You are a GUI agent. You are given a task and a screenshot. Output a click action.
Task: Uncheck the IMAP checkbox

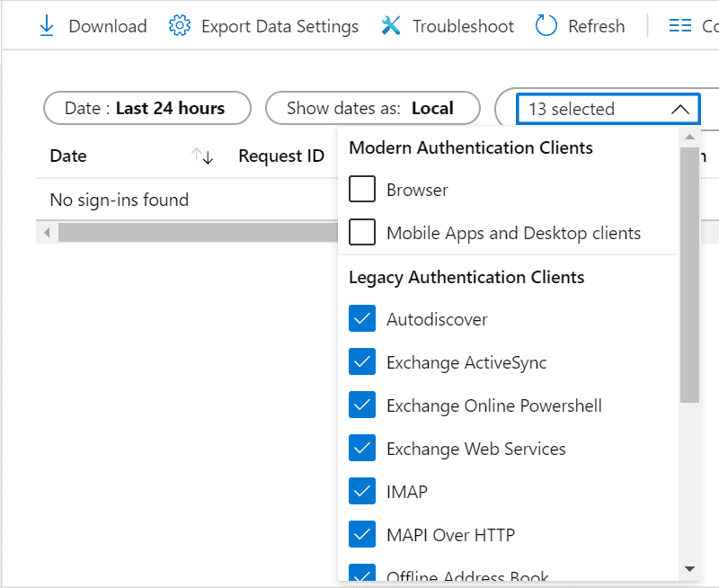pos(362,491)
